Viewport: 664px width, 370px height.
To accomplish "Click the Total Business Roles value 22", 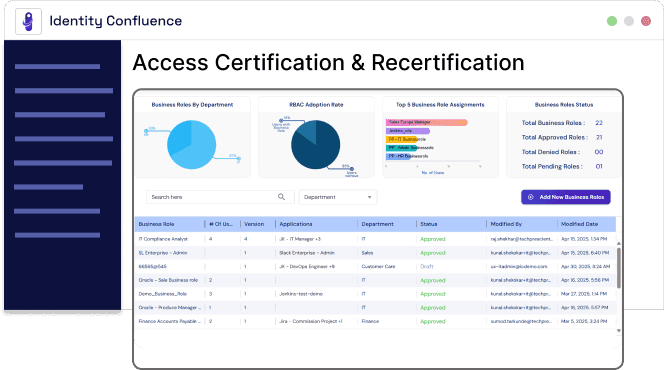I will point(599,123).
